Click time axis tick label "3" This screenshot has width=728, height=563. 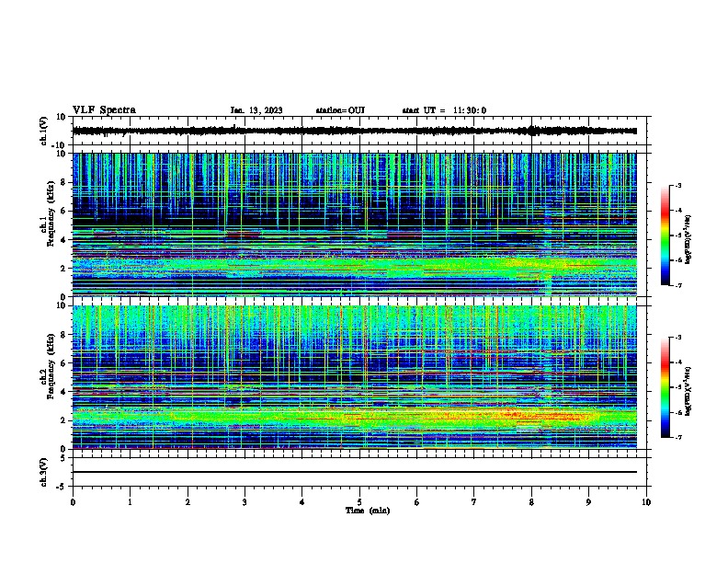pos(245,502)
